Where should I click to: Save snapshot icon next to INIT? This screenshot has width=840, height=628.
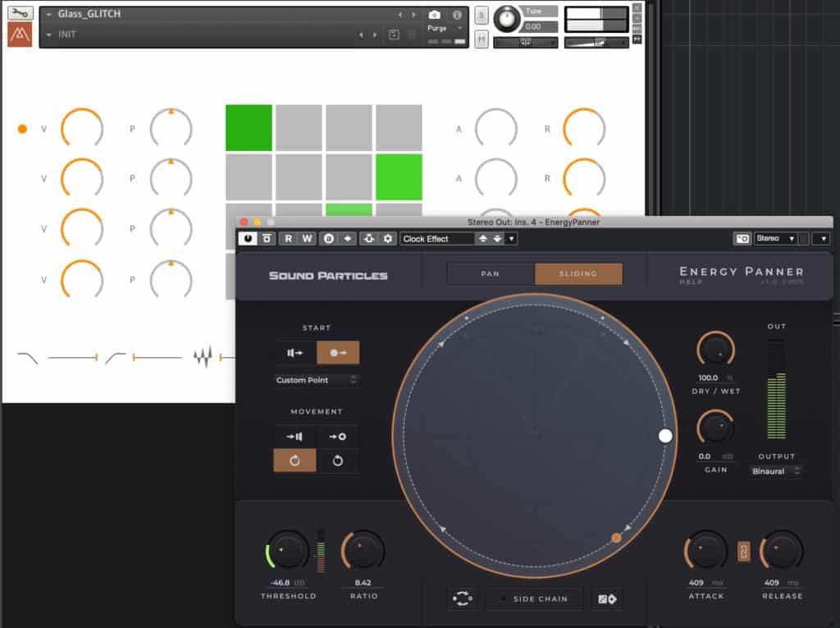[x=394, y=34]
